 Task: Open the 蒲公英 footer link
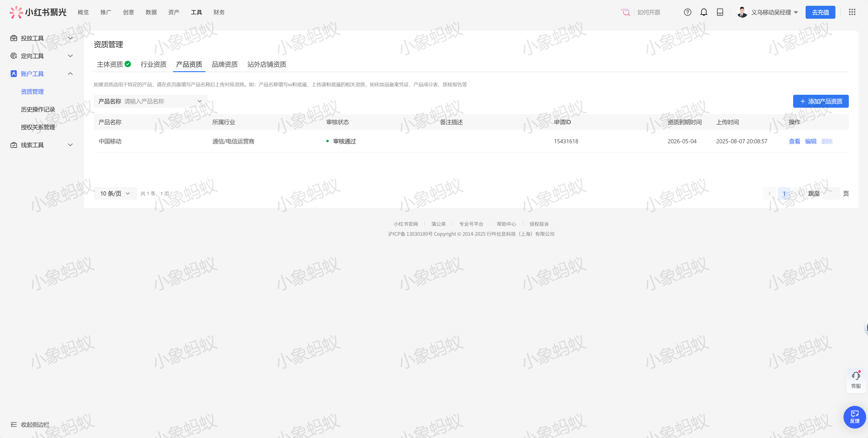pyautogui.click(x=438, y=224)
